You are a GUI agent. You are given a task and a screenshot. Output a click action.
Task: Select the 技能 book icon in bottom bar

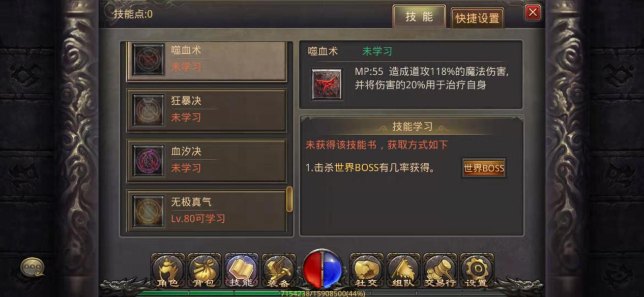tap(241, 271)
